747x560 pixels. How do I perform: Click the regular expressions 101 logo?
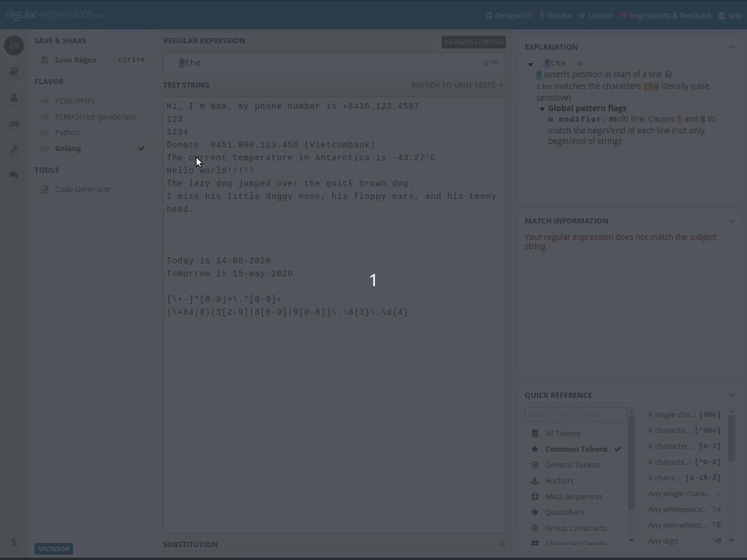(54, 15)
